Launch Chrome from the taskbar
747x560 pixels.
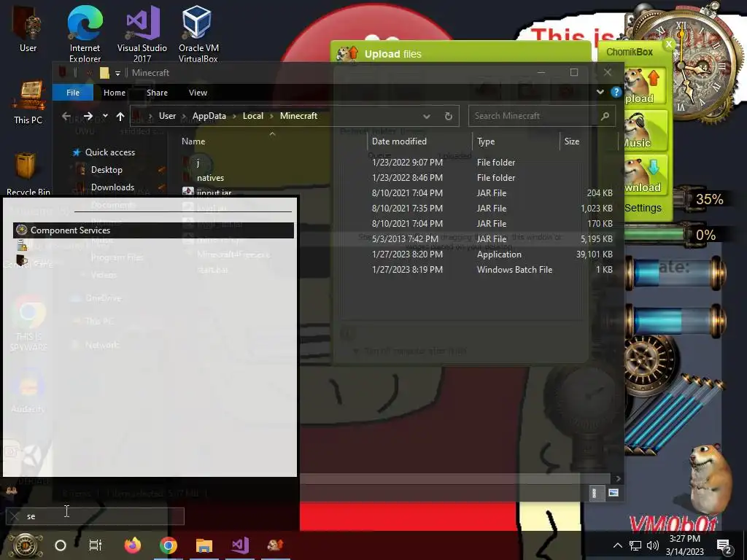point(169,545)
